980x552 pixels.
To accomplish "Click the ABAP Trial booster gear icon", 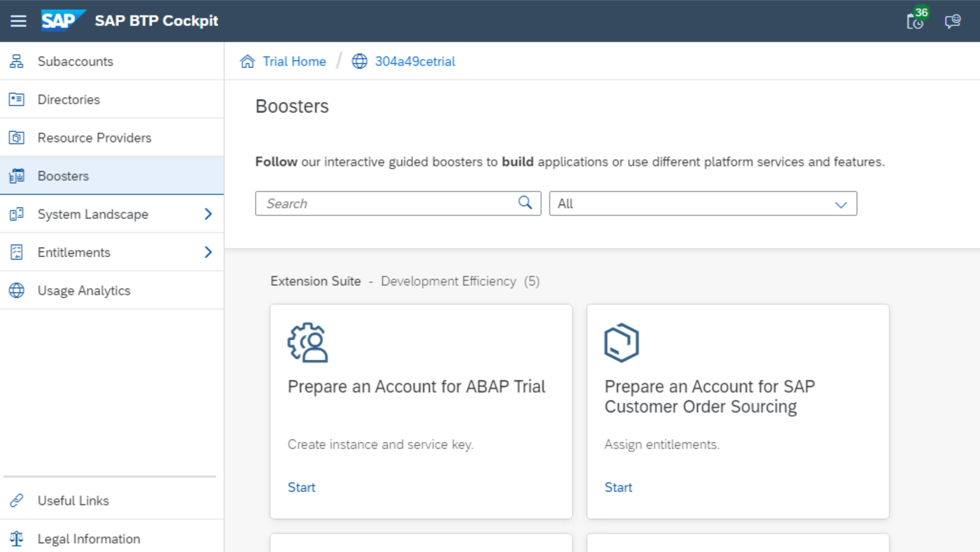I will click(308, 343).
